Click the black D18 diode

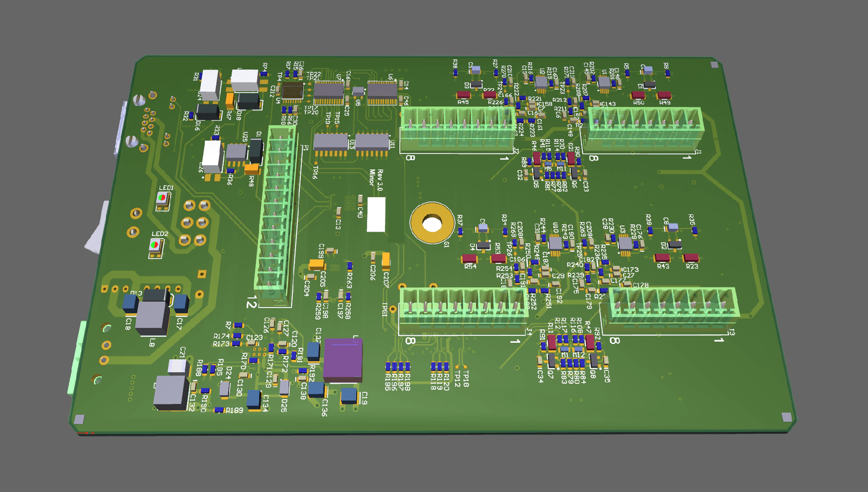(249, 101)
